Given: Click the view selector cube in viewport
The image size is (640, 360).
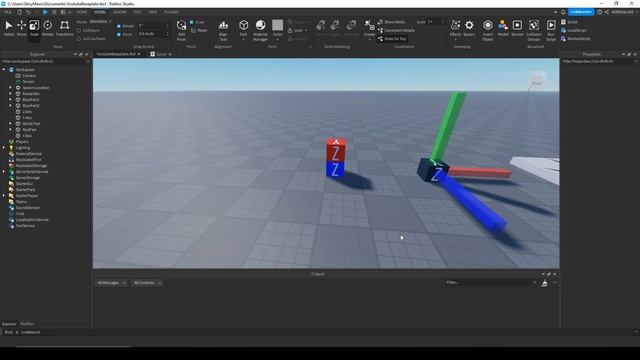Looking at the screenshot, I should click(x=538, y=80).
